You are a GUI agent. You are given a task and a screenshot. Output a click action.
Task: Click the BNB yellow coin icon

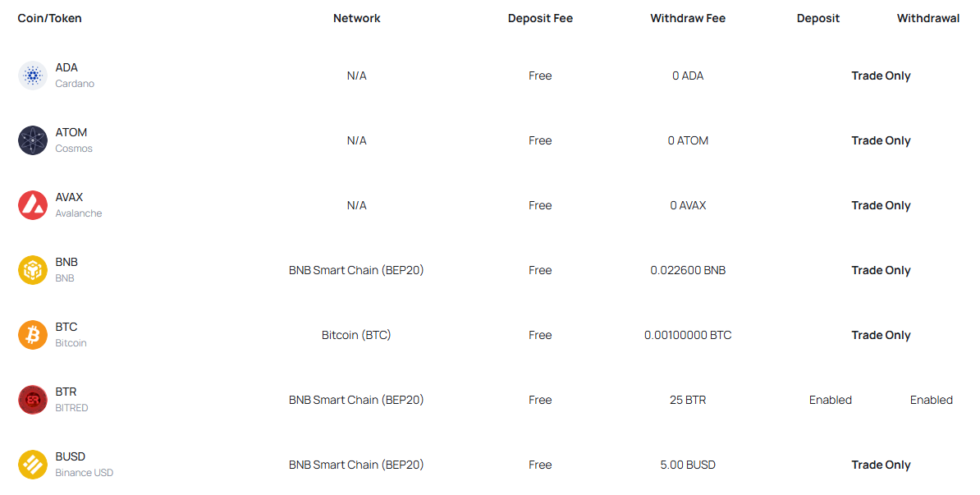click(33, 270)
